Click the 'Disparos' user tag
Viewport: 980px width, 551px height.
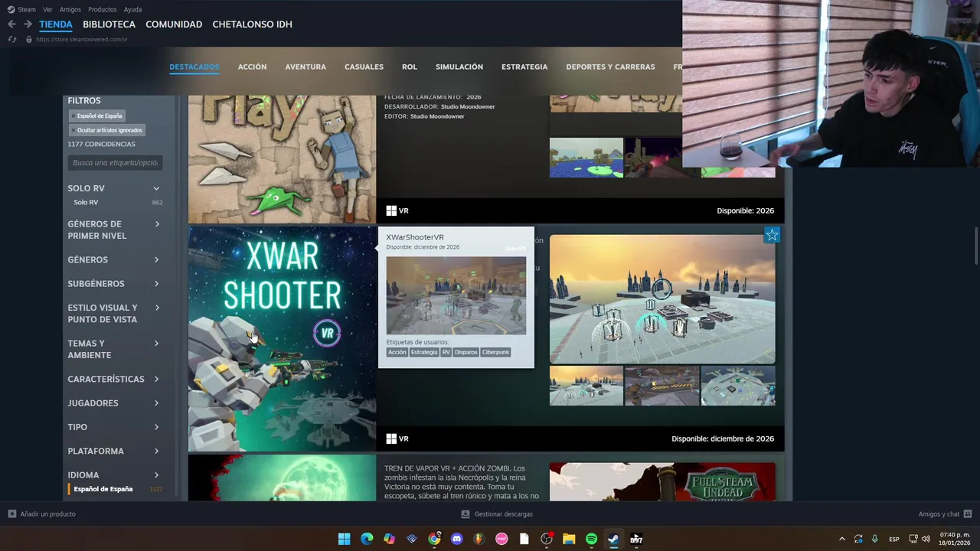(x=465, y=352)
